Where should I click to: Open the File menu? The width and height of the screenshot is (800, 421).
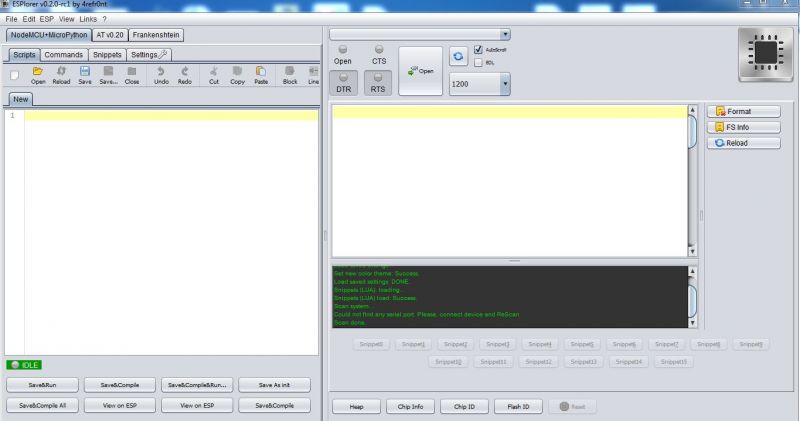[11, 19]
